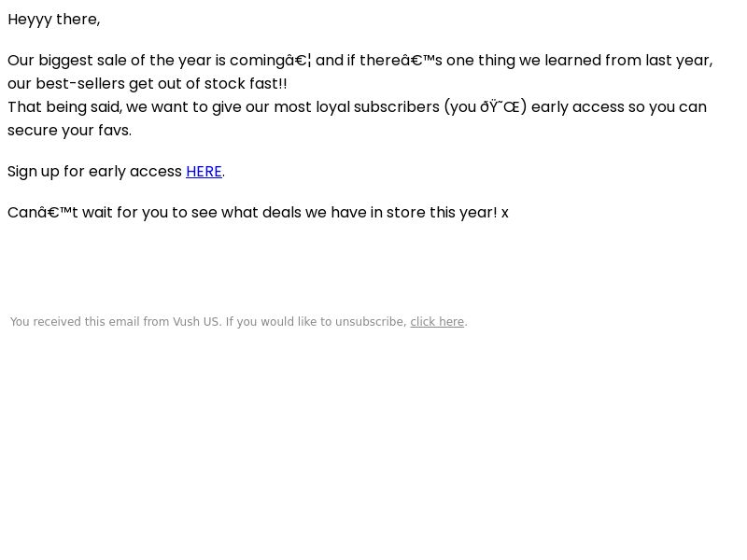Screen dimensions: 747x560
Task: Click the 'Heyyy there,' greeting text
Action: (54, 20)
